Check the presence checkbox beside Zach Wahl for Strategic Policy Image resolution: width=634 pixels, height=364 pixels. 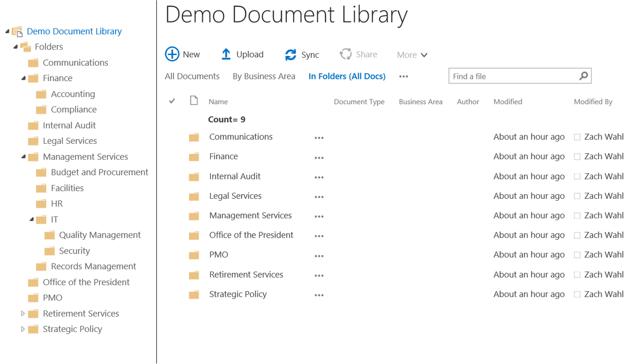(577, 294)
